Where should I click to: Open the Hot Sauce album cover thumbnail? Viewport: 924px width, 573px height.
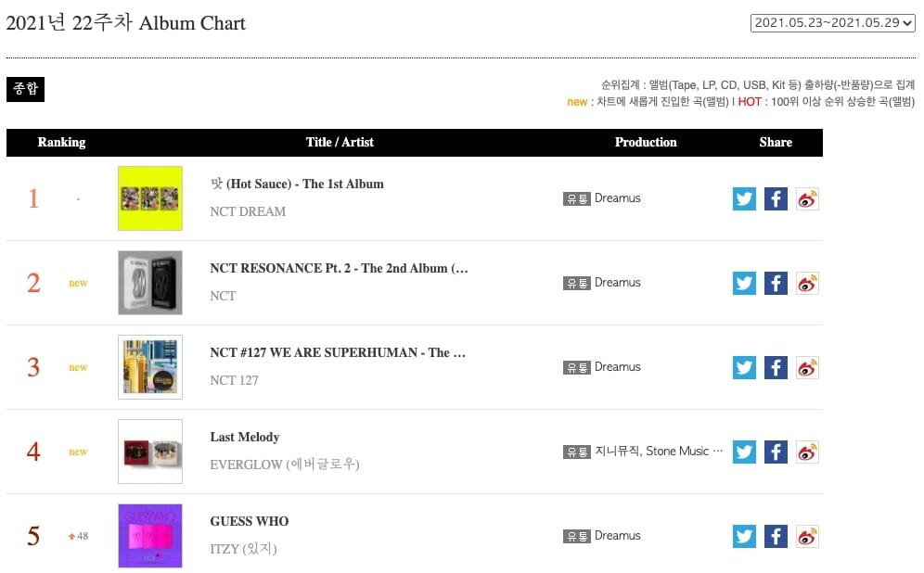[x=150, y=198]
